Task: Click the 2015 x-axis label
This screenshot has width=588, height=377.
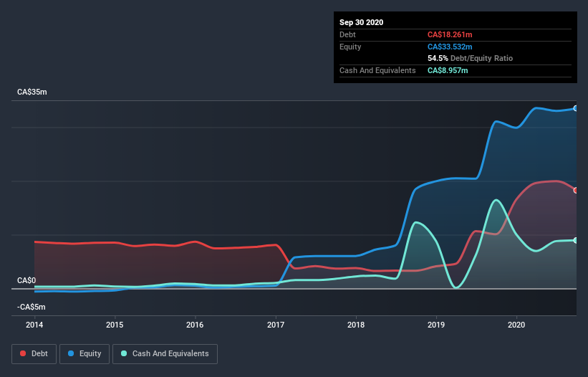Action: 115,325
